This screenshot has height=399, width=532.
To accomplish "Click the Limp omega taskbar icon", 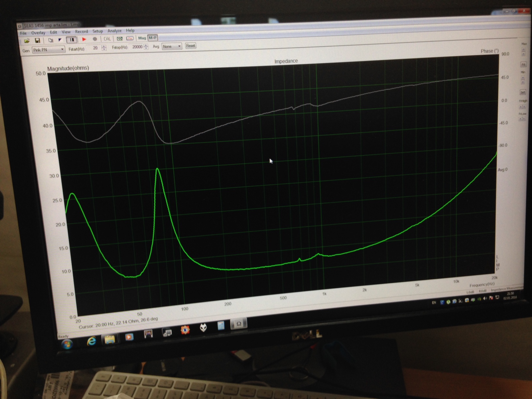I will click(239, 323).
